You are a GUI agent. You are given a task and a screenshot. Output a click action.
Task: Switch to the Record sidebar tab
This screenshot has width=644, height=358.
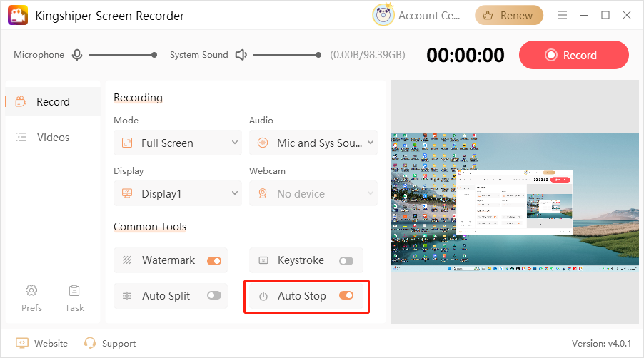click(53, 101)
